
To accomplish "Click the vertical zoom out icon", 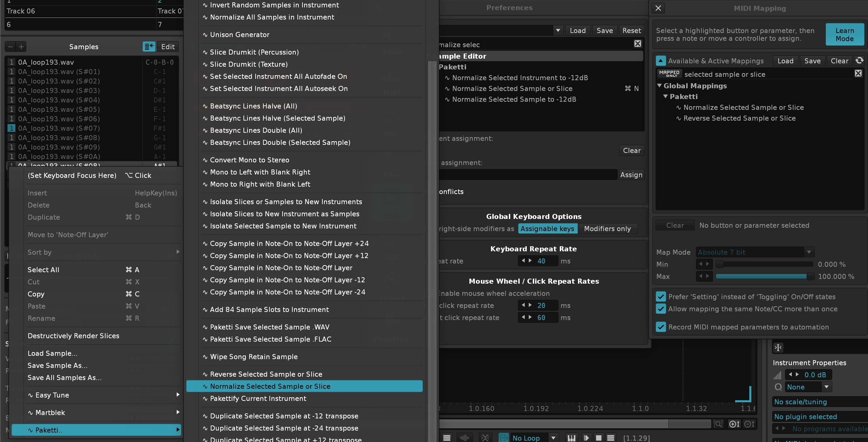I will pyautogui.click(x=749, y=424).
